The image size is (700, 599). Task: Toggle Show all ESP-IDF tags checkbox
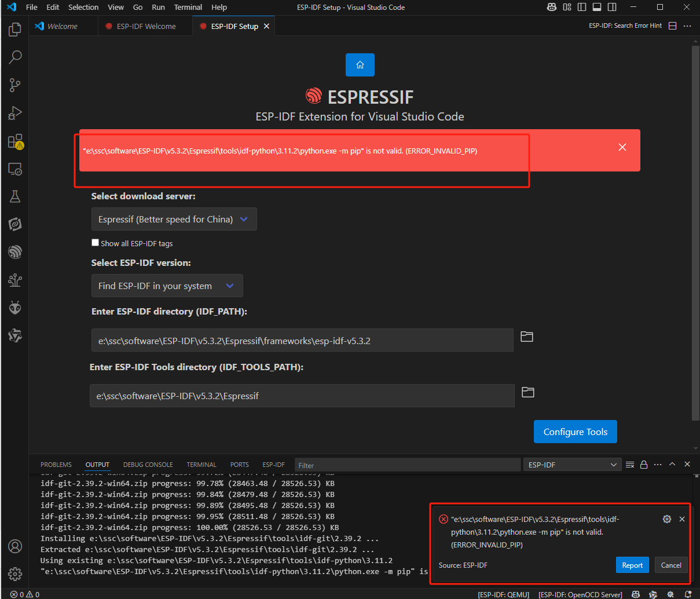[95, 243]
